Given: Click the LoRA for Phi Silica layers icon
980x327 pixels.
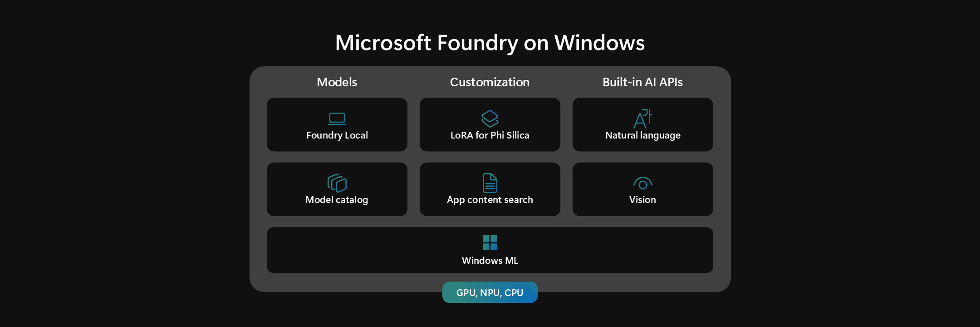Looking at the screenshot, I should 490,119.
